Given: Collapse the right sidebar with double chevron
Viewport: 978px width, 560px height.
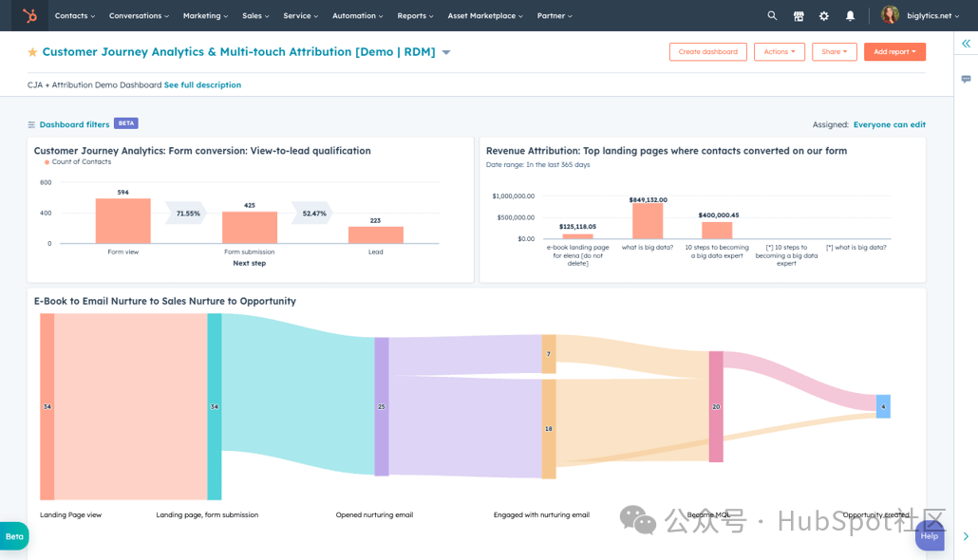Looking at the screenshot, I should (x=966, y=44).
